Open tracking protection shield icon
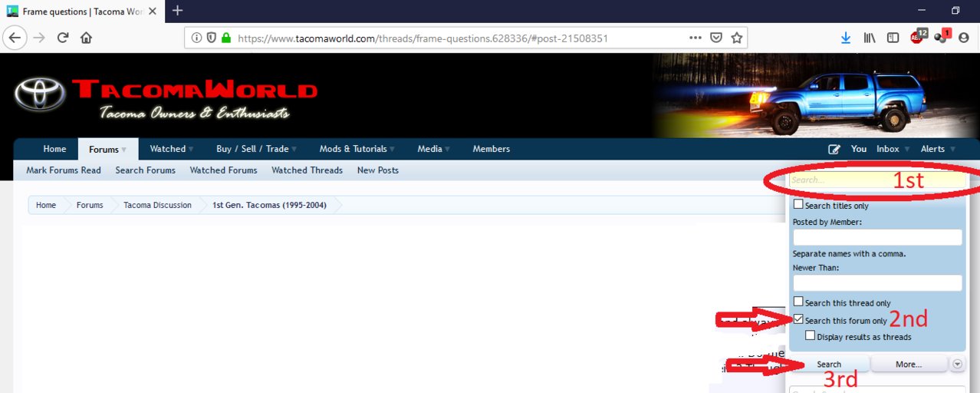Image resolution: width=980 pixels, height=393 pixels. pos(211,38)
